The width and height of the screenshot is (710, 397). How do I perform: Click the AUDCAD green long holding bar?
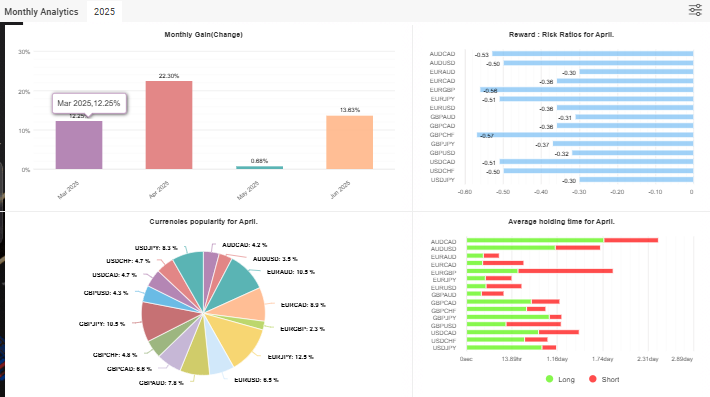point(535,240)
